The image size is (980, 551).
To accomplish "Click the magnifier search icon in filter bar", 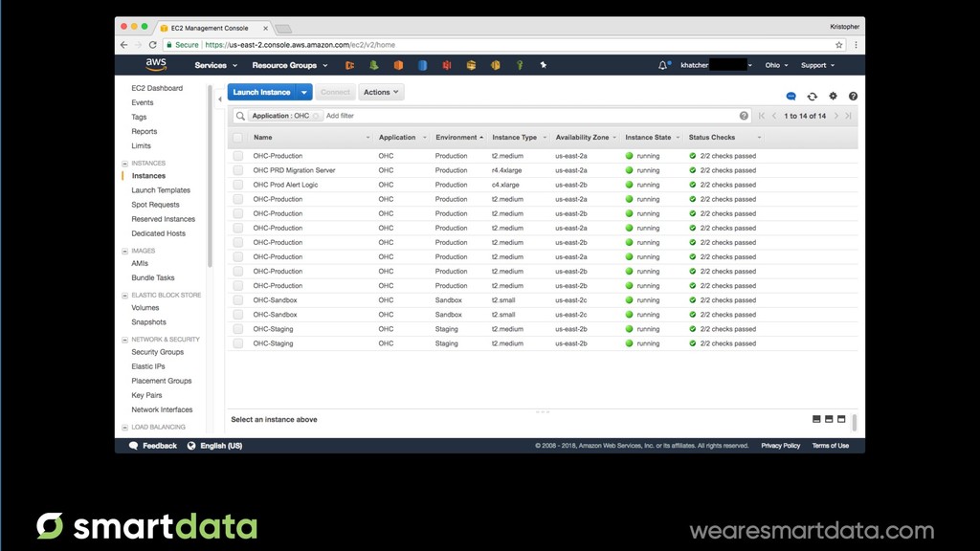I will click(240, 116).
